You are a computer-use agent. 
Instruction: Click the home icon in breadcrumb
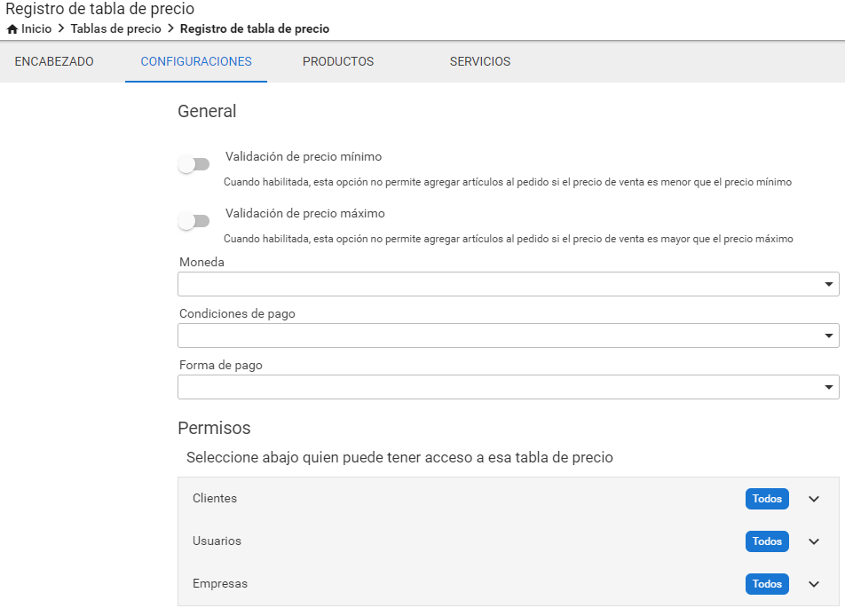pos(12,29)
